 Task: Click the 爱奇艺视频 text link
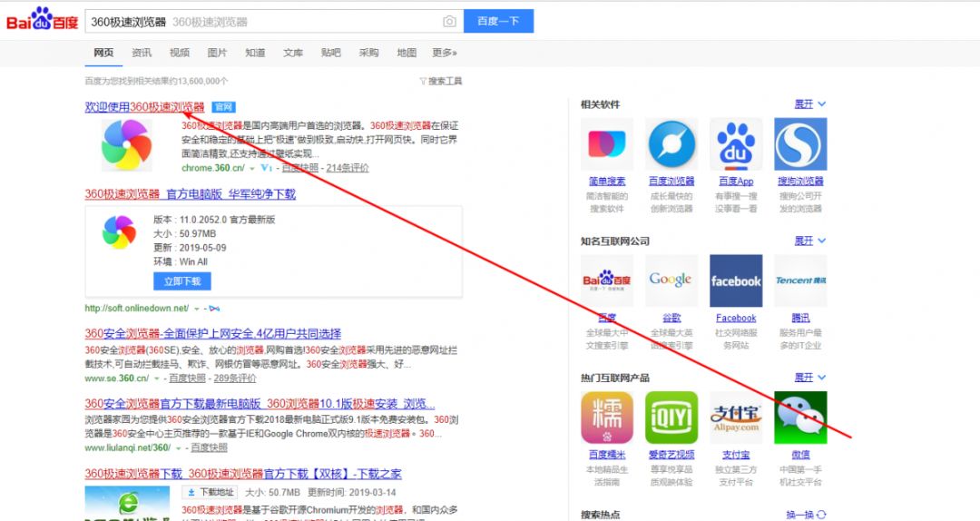pyautogui.click(x=671, y=455)
